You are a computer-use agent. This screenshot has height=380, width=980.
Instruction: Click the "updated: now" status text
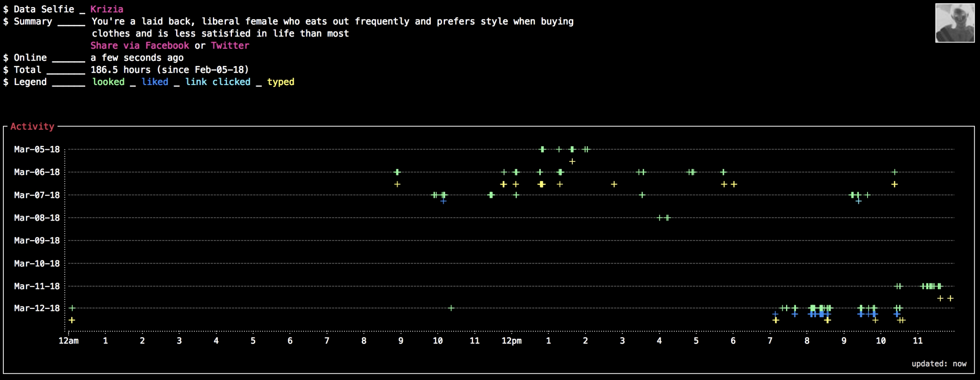click(x=939, y=363)
